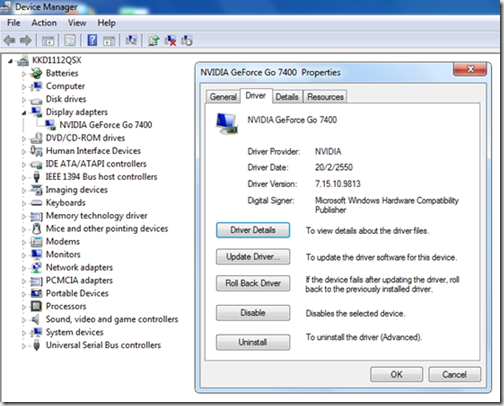Expand the PCMCIA adapters node arrow
The height and width of the screenshot is (406, 504).
tap(24, 281)
